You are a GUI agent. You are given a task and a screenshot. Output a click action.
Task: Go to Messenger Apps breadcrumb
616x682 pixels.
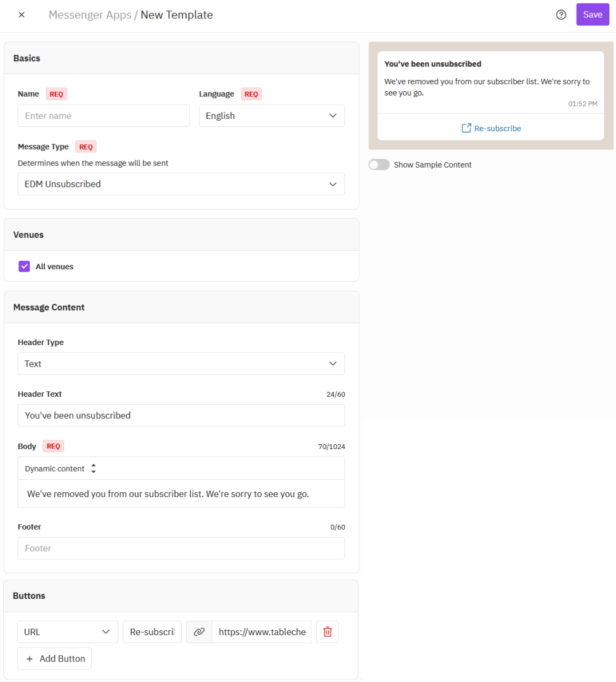click(90, 15)
